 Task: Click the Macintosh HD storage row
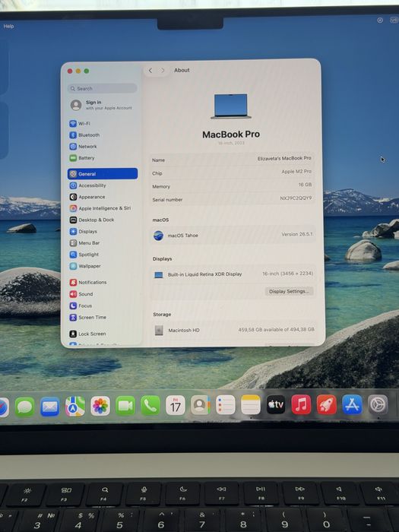tap(234, 330)
